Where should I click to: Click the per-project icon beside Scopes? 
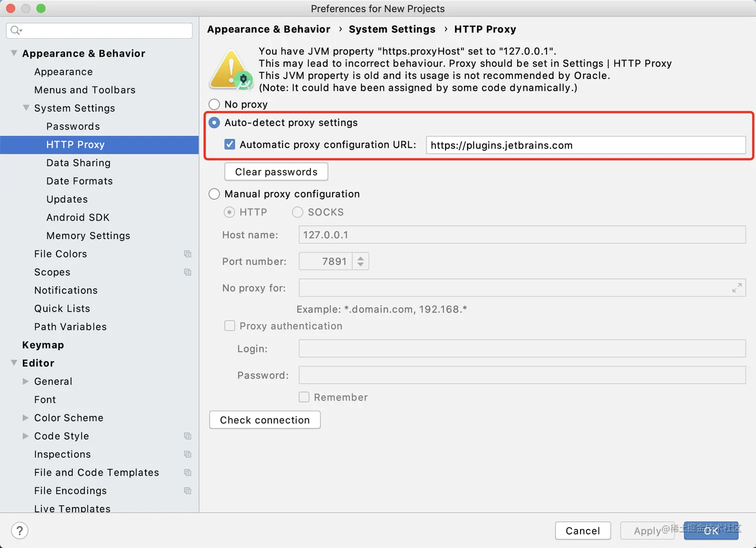(187, 272)
